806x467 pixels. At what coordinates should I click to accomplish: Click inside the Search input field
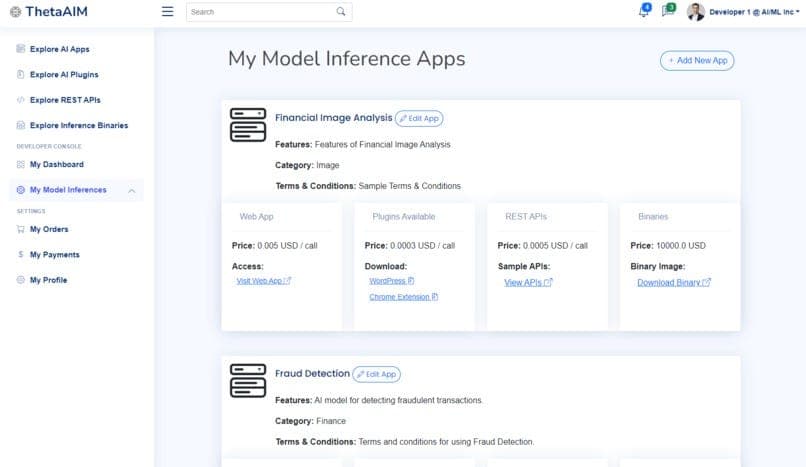click(260, 12)
